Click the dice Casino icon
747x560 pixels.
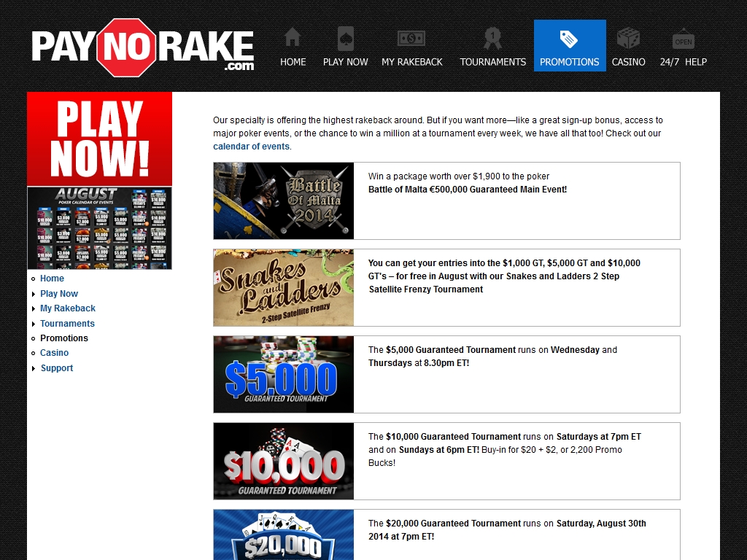click(x=628, y=38)
